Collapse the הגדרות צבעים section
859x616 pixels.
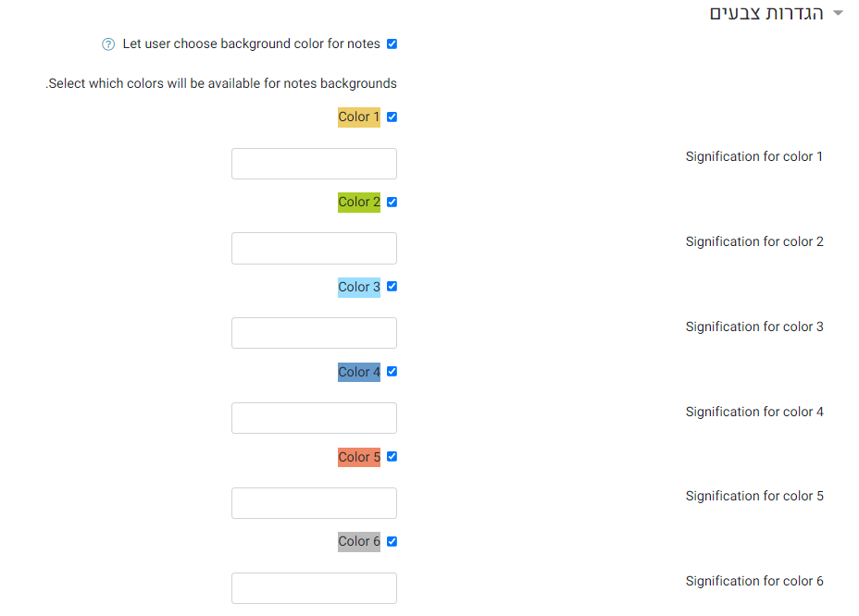(839, 14)
